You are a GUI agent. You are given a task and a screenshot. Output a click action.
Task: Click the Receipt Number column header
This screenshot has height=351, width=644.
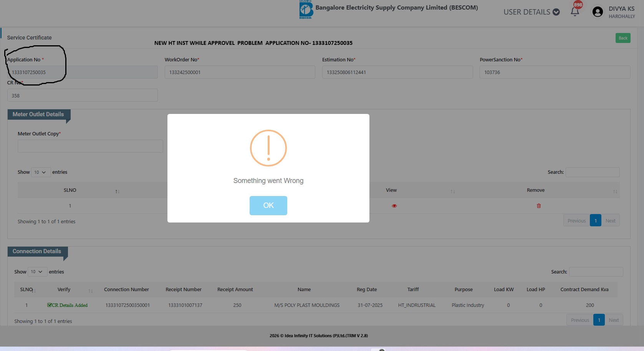tap(184, 290)
